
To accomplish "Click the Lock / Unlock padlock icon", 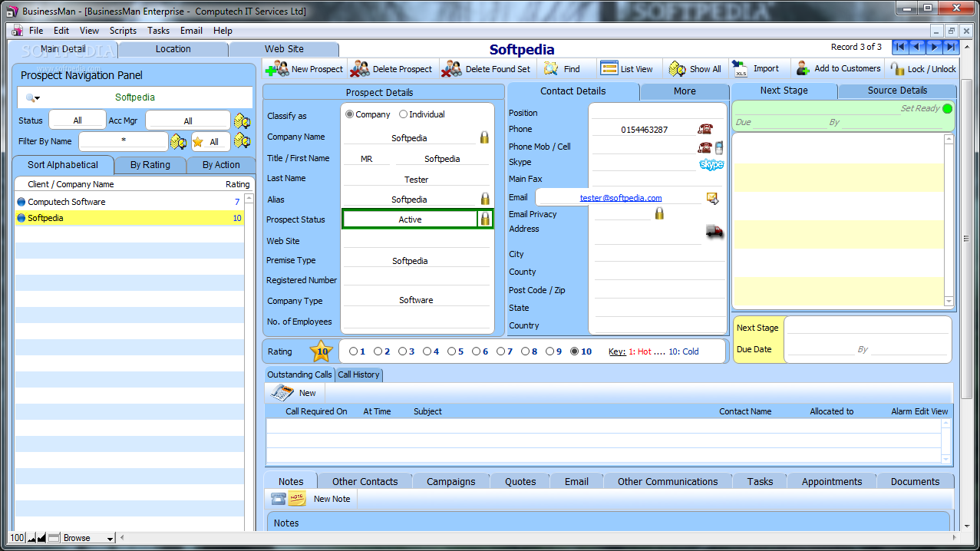I will tap(897, 69).
